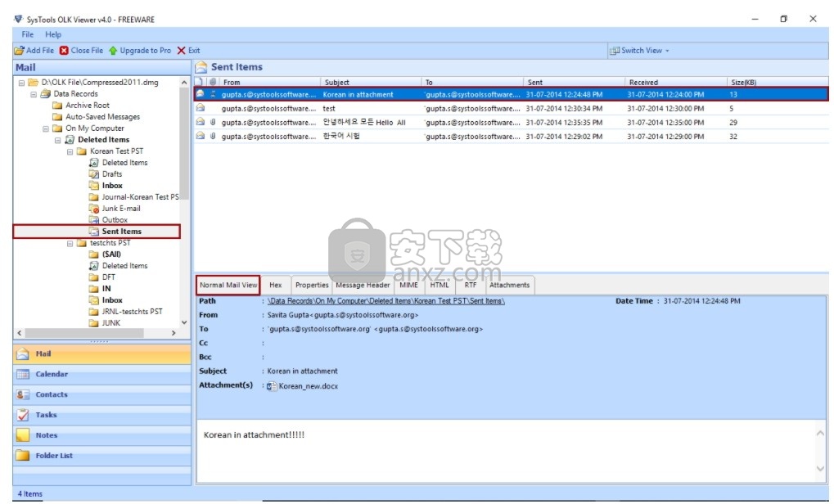This screenshot has width=834, height=504.
Task: Open the message folder path link
Action: 386,301
